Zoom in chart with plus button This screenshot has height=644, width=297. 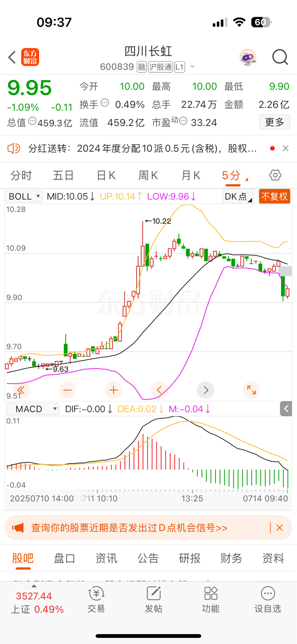(x=114, y=390)
